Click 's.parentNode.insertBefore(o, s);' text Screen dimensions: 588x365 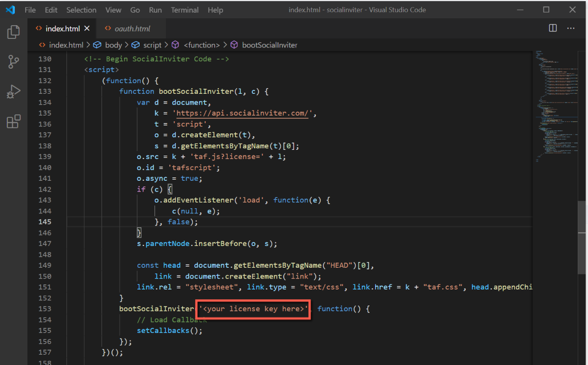207,244
